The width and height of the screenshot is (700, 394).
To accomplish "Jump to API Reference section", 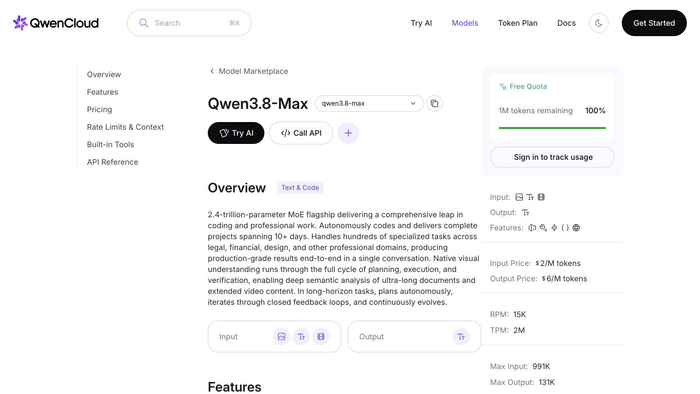I will (x=112, y=162).
